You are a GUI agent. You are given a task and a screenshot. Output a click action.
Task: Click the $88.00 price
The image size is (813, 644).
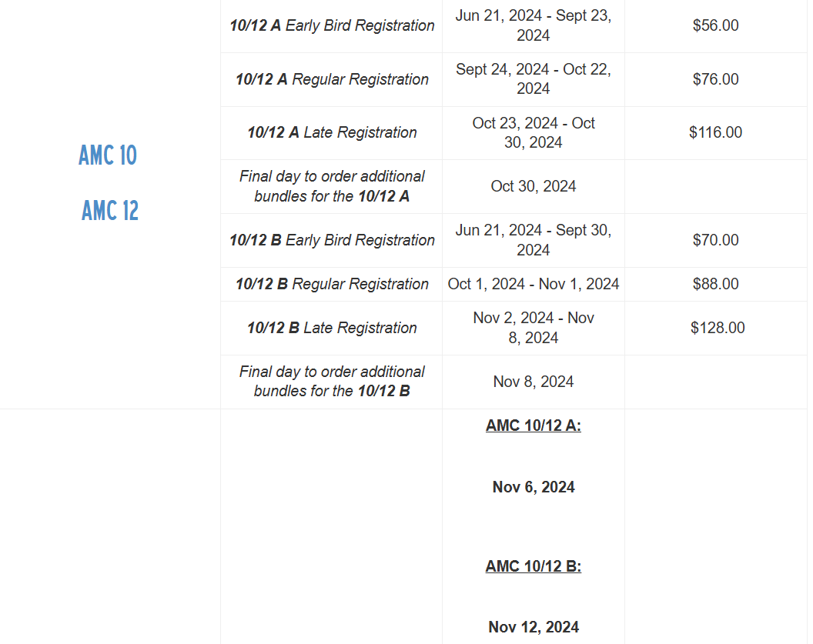tap(715, 284)
